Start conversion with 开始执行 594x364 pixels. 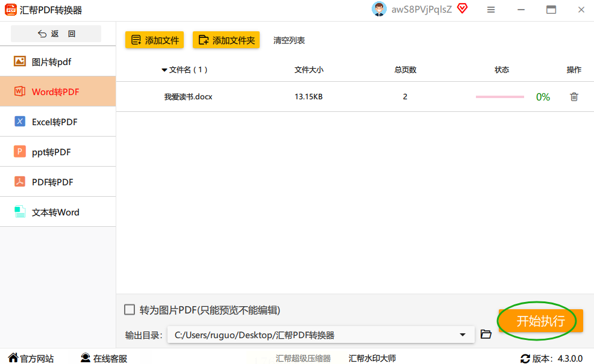pyautogui.click(x=540, y=321)
